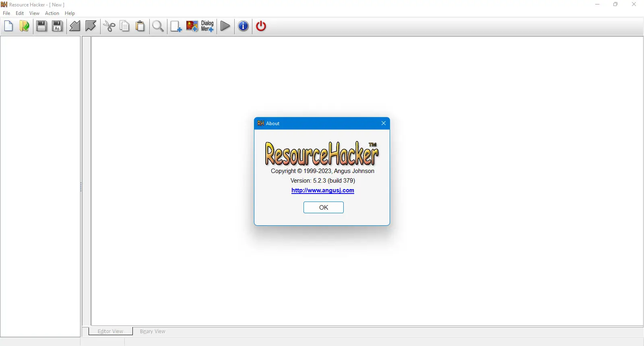Screen dimensions: 644x346
Task: Click the blue info toolbar icon
Action: coord(243,26)
